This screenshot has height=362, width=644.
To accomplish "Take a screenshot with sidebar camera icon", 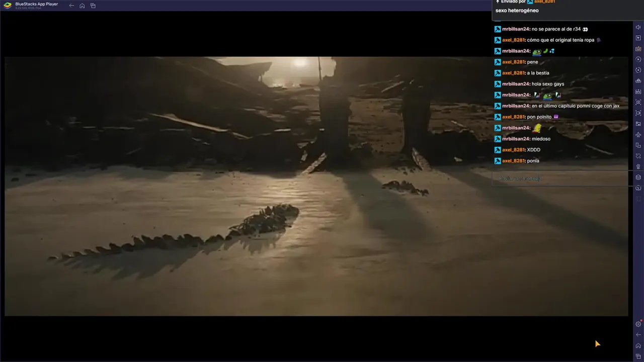I will click(x=638, y=102).
